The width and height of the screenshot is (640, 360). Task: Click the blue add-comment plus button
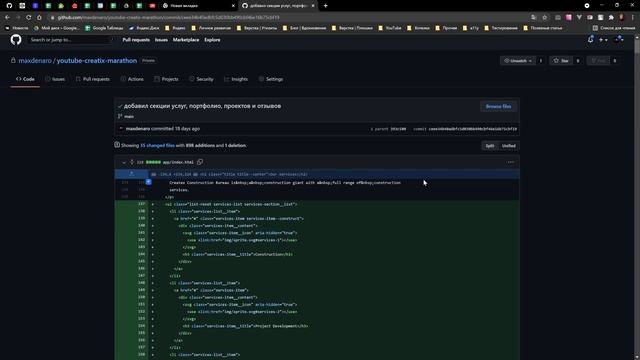point(149,182)
